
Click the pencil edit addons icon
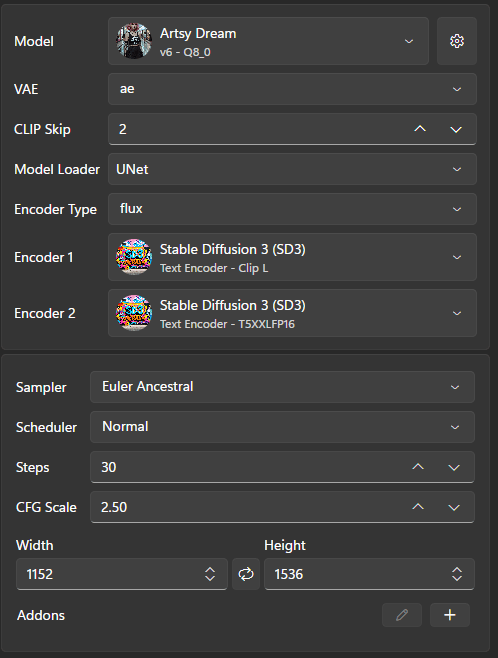coord(402,615)
